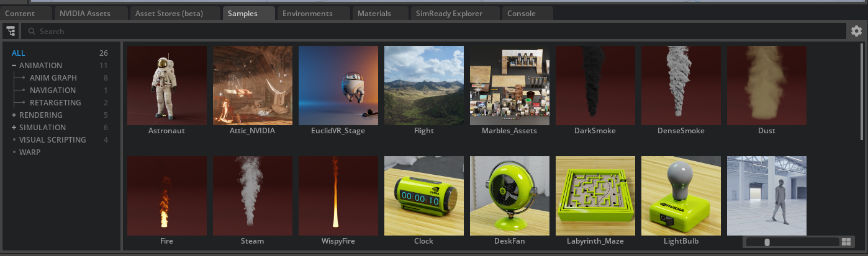The image size is (868, 256).
Task: Open the browser settings gear
Action: point(857,31)
